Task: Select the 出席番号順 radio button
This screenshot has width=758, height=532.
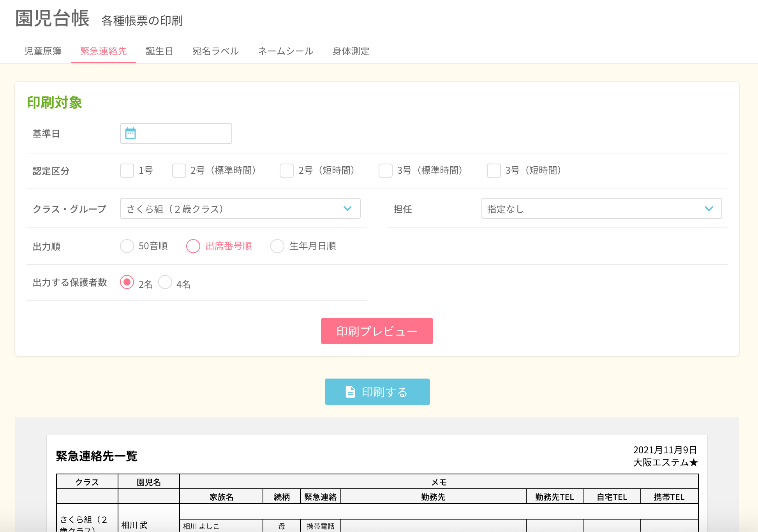Action: tap(193, 246)
